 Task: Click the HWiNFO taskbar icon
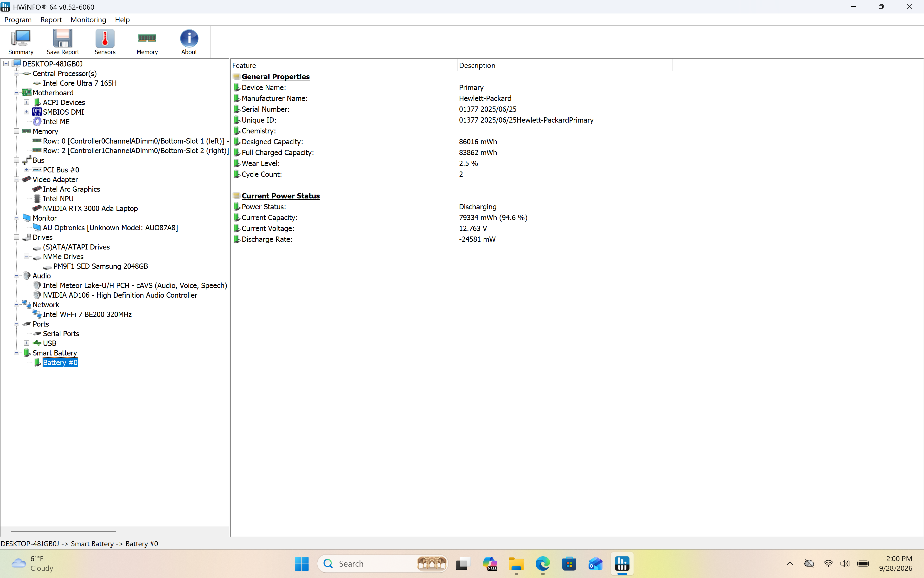point(622,564)
